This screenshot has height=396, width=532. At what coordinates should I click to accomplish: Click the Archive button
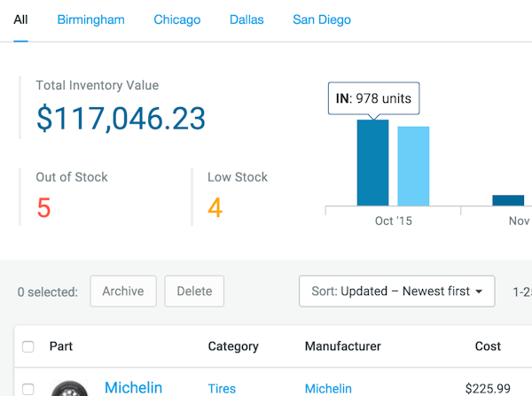(123, 291)
